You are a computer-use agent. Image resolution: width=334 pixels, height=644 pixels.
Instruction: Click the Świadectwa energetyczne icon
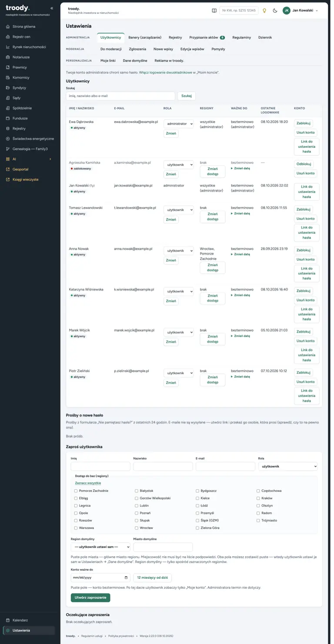[8, 139]
